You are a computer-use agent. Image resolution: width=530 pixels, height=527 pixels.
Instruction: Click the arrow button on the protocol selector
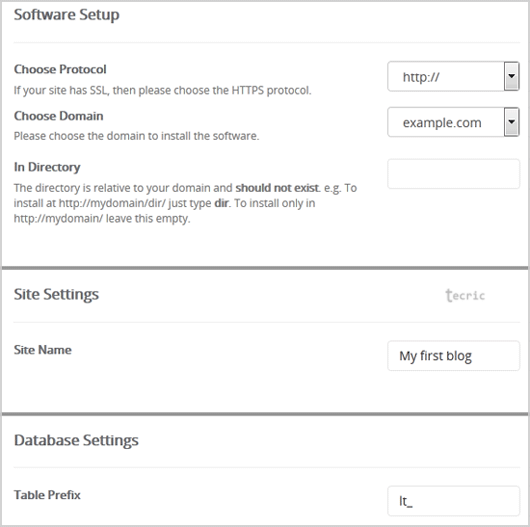[511, 76]
